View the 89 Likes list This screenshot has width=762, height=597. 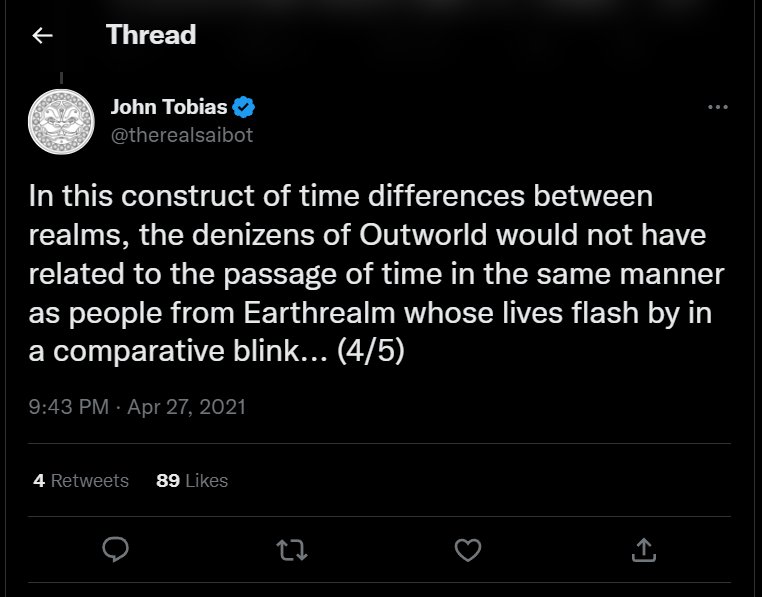192,481
